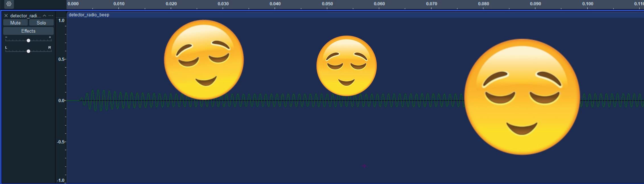Open the detector_radi... track name
Image resolution: width=644 pixels, height=184 pixels.
26,16
